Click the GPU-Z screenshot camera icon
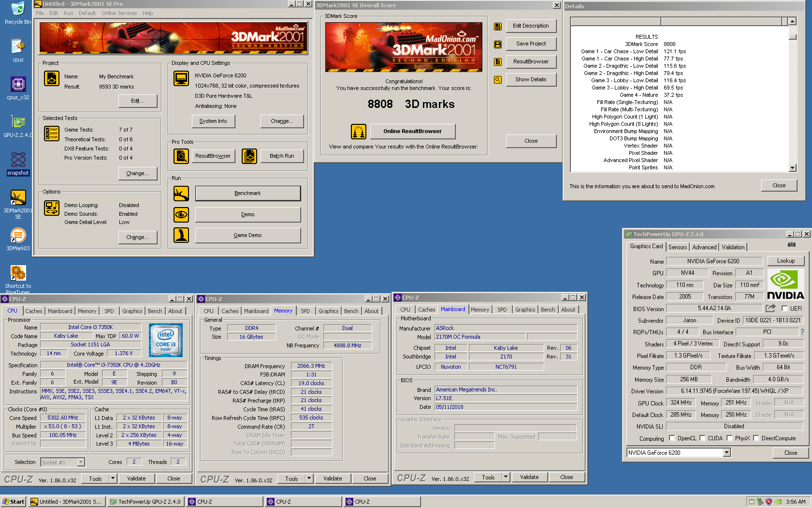The width and height of the screenshot is (812, 508). pos(791,245)
